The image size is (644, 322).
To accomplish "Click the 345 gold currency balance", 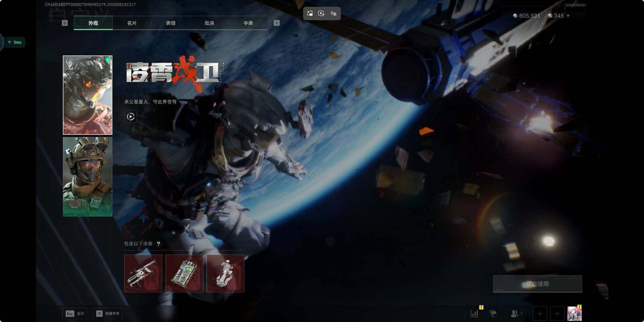I will tap(556, 16).
